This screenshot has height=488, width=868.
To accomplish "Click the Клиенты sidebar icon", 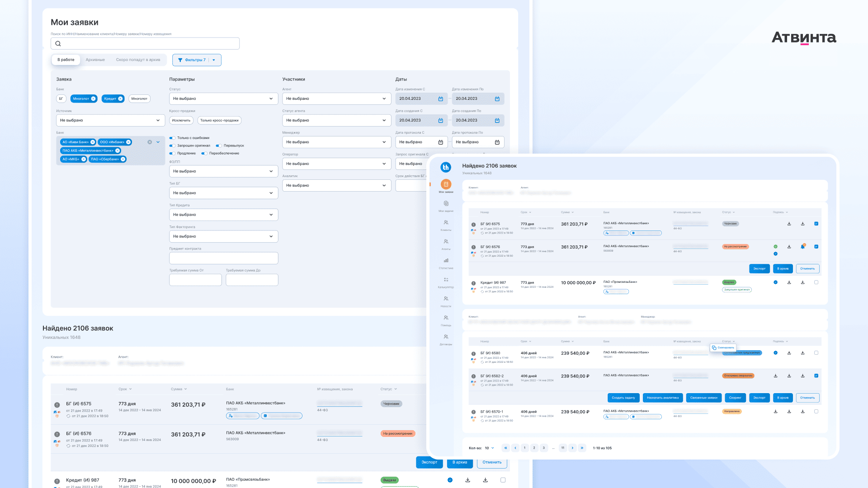I will tap(446, 223).
